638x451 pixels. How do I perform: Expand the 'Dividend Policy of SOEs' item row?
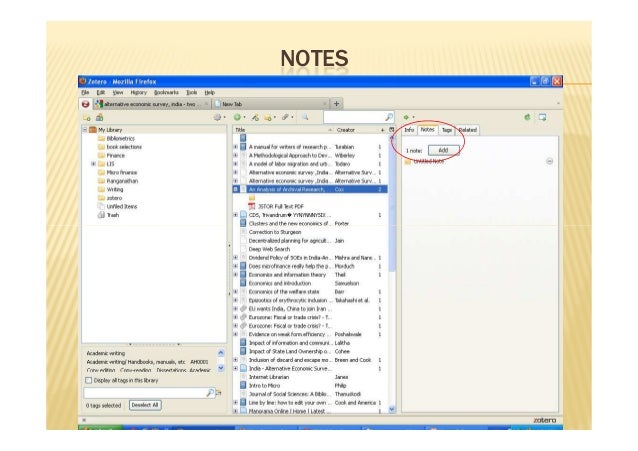pyautogui.click(x=236, y=258)
